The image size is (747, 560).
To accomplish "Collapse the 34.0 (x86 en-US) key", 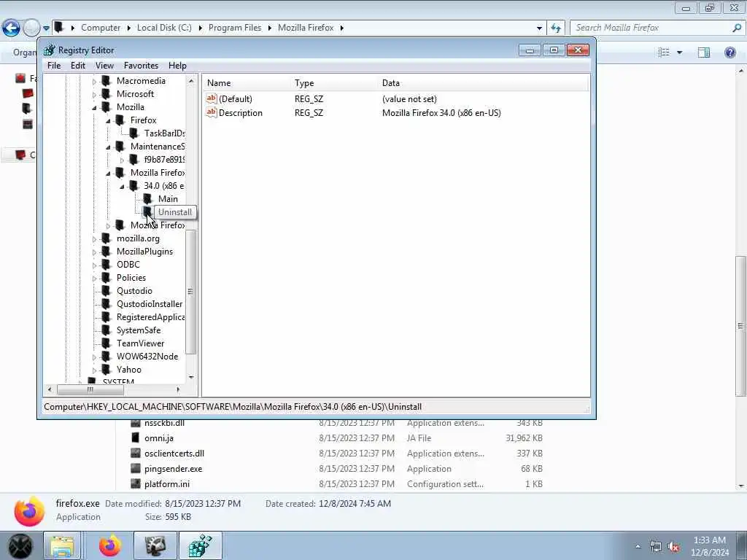I will [122, 187].
